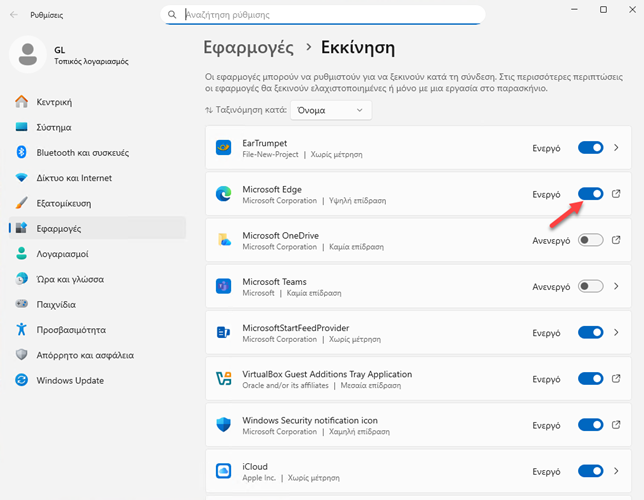Click the GL user avatar picture

pos(28,55)
